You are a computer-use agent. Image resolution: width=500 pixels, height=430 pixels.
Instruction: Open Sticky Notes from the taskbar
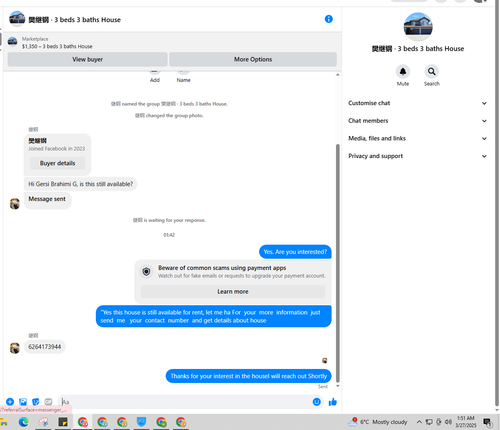(x=63, y=422)
